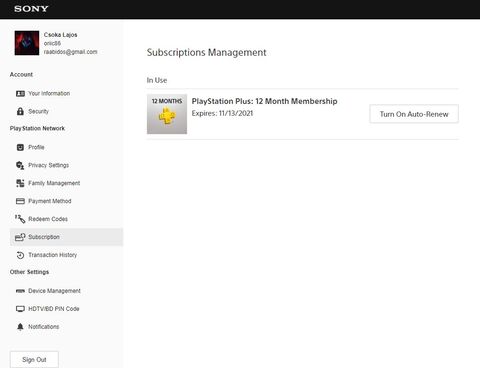Click the Other Settings section heading

tap(29, 272)
